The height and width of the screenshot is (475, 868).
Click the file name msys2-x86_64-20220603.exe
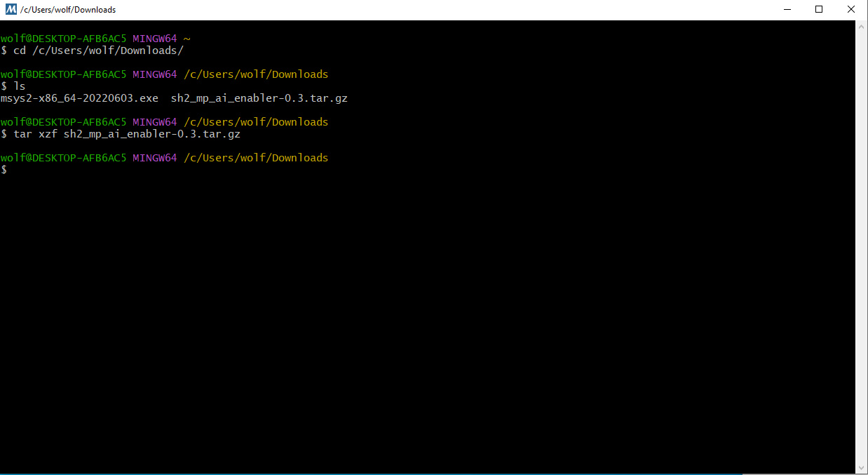pos(79,98)
